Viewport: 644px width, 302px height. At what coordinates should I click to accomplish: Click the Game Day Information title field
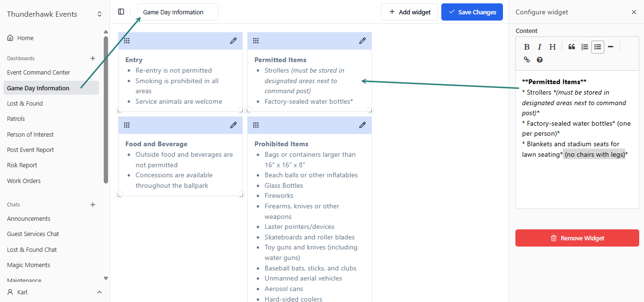pyautogui.click(x=177, y=12)
